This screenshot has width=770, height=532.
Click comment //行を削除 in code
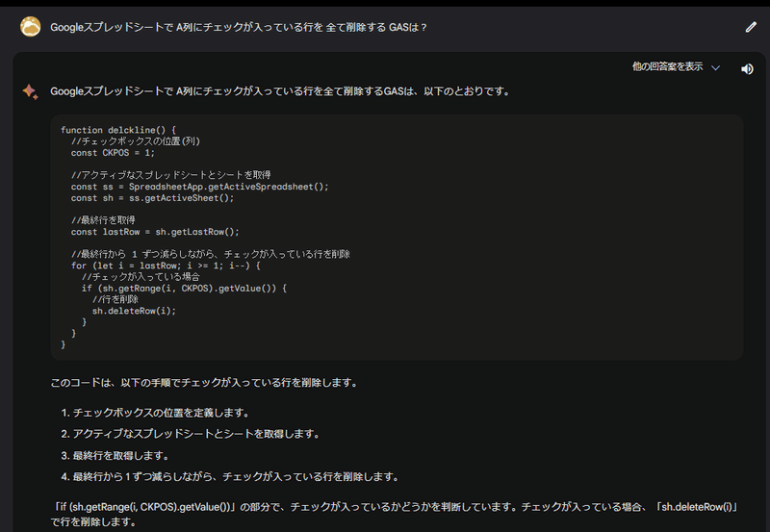[x=115, y=299]
